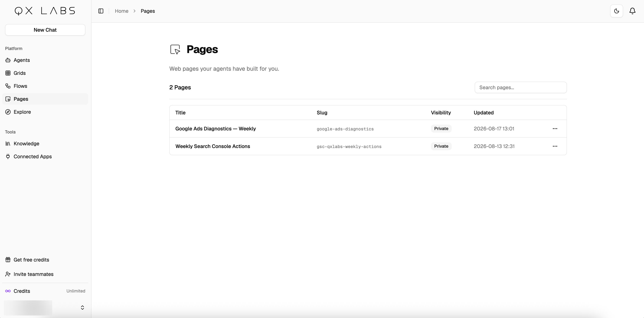
Task: Open Agents in the sidebar
Action: (x=45, y=60)
